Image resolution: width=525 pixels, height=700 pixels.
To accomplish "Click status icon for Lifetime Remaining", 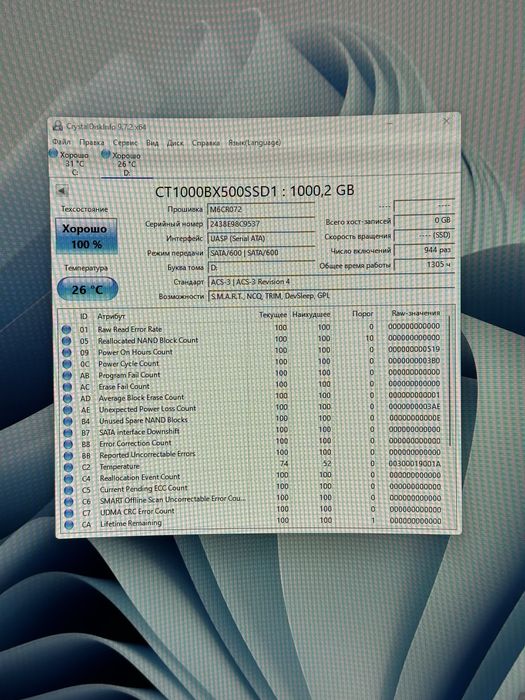I will 69,525.
